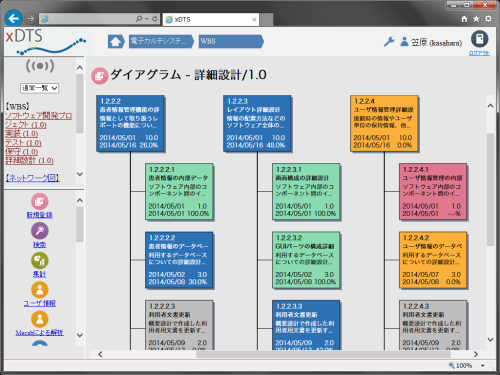This screenshot has height=375, width=500.
Task: Open the zoom level 100% dropdown arrow
Action: point(482,366)
